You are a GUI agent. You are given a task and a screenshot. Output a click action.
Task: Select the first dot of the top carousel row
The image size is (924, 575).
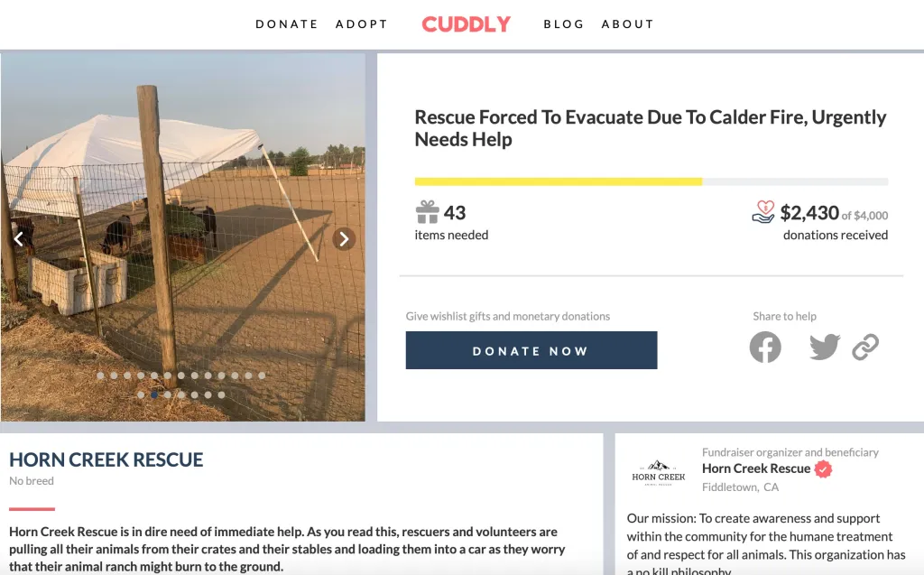point(100,376)
